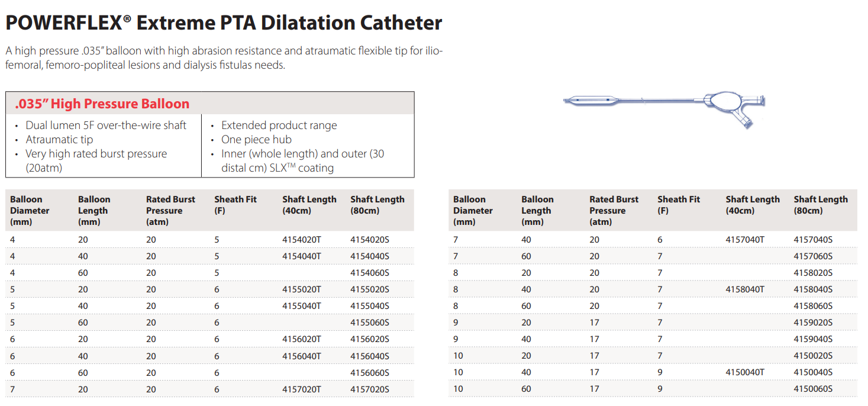Click the "Extended product range" bullet point
This screenshot has width=868, height=406.
pos(279,125)
